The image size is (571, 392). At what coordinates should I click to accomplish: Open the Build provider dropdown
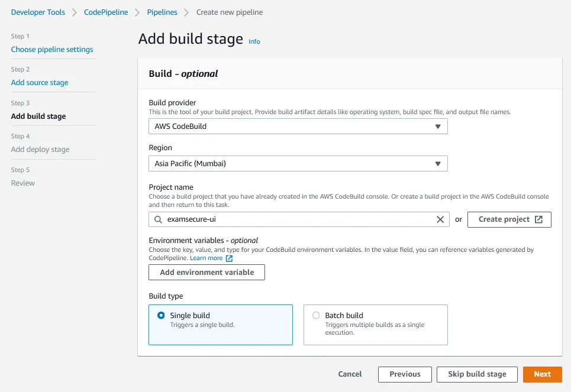click(x=298, y=127)
